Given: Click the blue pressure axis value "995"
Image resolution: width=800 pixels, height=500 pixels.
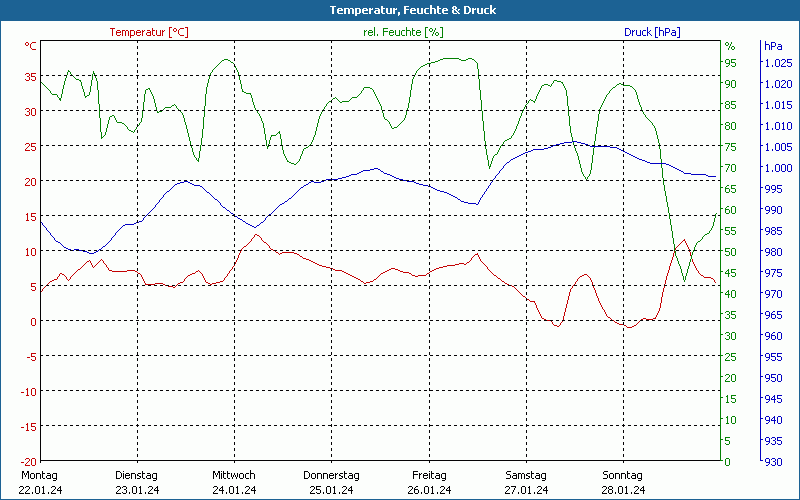Looking at the screenshot, I should coord(773,189).
